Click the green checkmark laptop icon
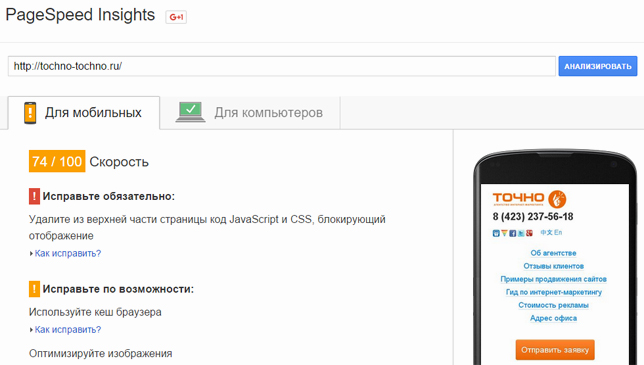Image resolution: width=644 pixels, height=365 pixels. (x=191, y=112)
